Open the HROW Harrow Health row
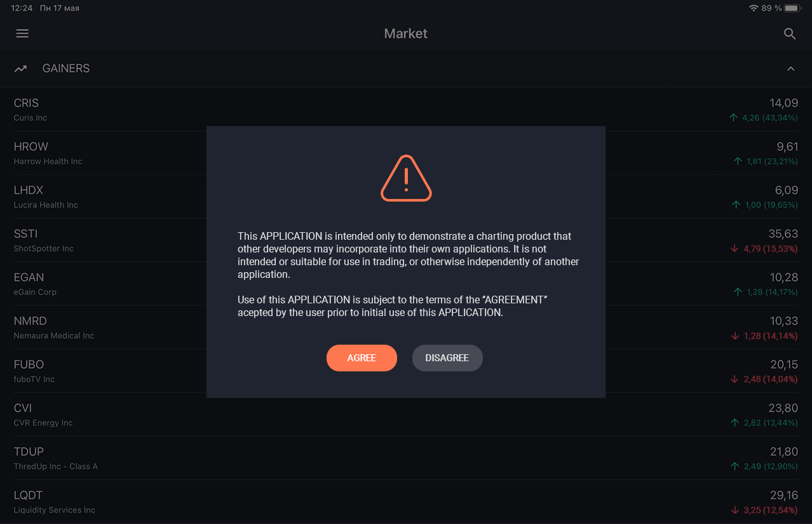This screenshot has height=524, width=812. tap(406, 153)
